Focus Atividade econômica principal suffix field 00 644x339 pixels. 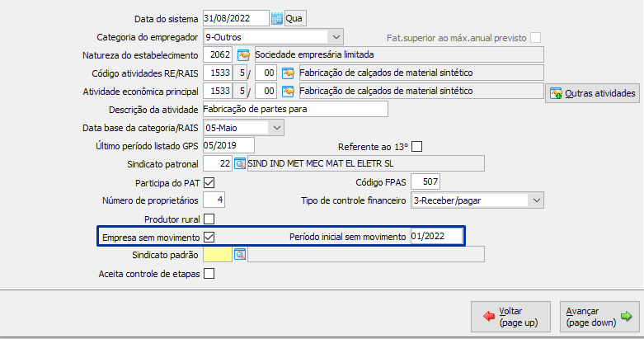click(x=266, y=92)
